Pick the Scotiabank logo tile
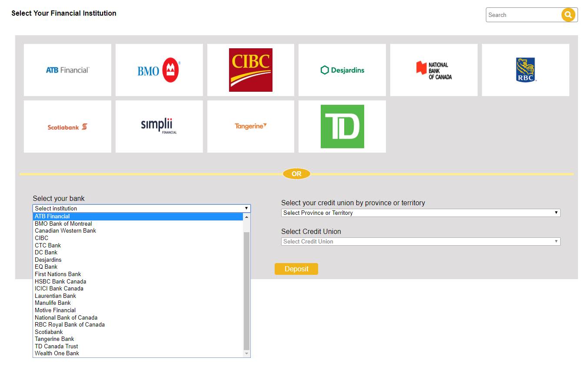Image resolution: width=588 pixels, height=377 pixels. 67,127
